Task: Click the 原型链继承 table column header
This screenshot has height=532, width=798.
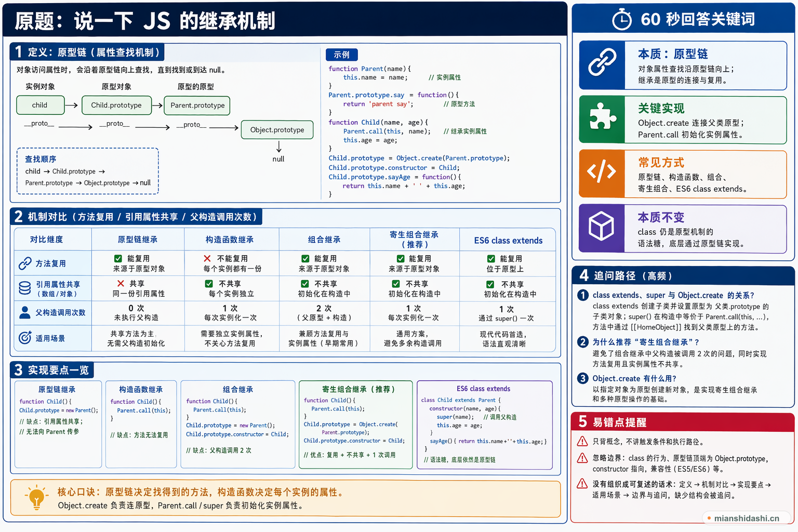Action: pos(138,240)
